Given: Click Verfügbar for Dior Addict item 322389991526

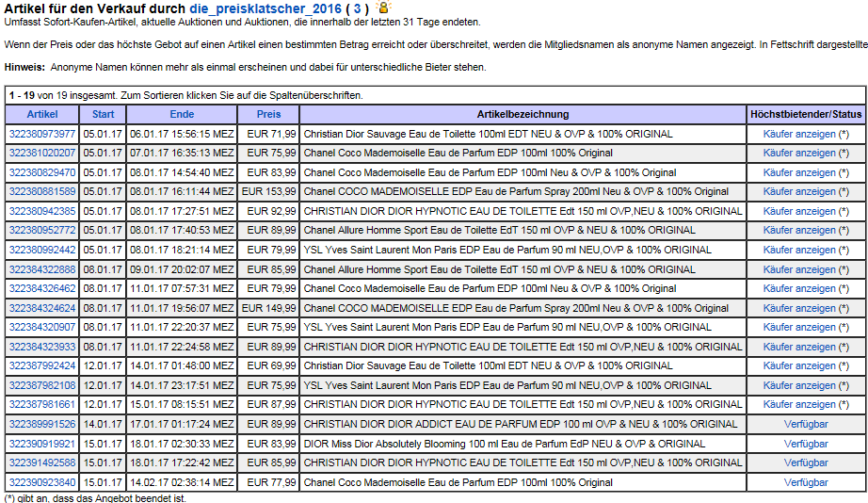Looking at the screenshot, I should point(806,424).
